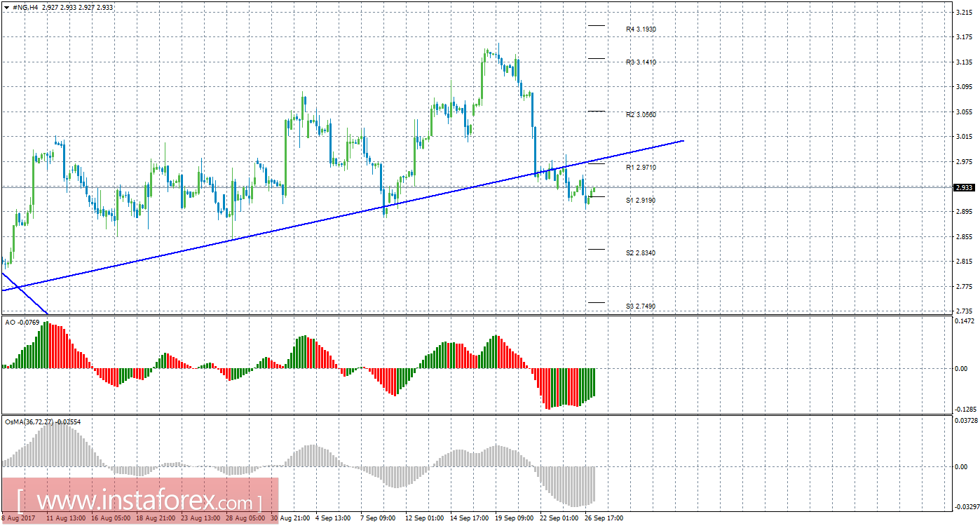Viewport: 980px width, 526px height.
Task: Select the S3 2.7490 pivot label
Action: pos(641,306)
